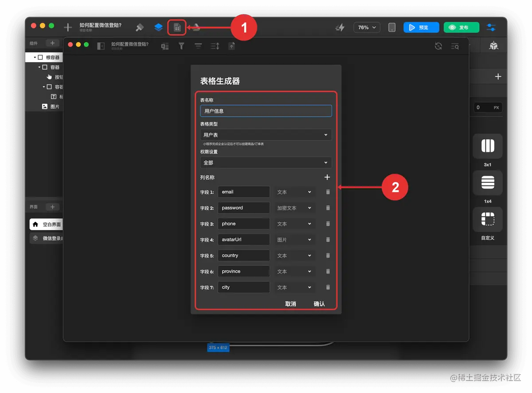Choose the 1x4 layout button
The height and width of the screenshot is (393, 532).
488,183
